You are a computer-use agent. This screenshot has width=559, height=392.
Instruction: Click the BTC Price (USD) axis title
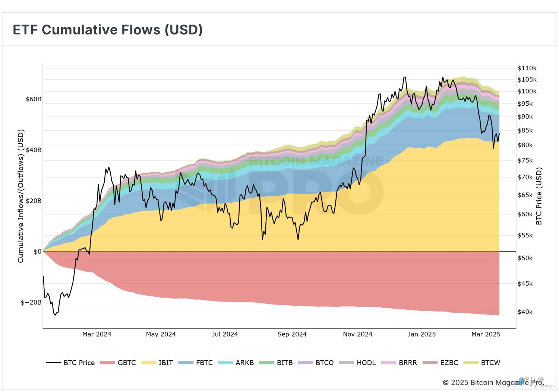tap(539, 196)
